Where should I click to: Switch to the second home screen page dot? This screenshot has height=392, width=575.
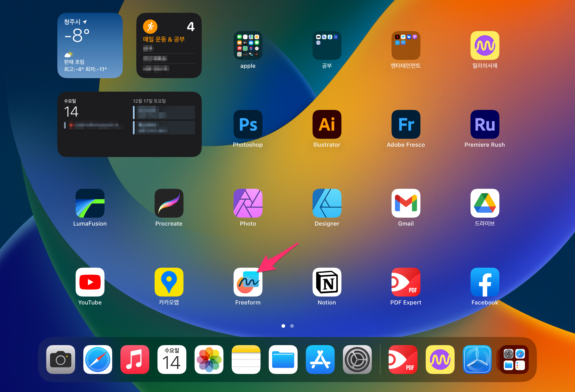pos(292,326)
